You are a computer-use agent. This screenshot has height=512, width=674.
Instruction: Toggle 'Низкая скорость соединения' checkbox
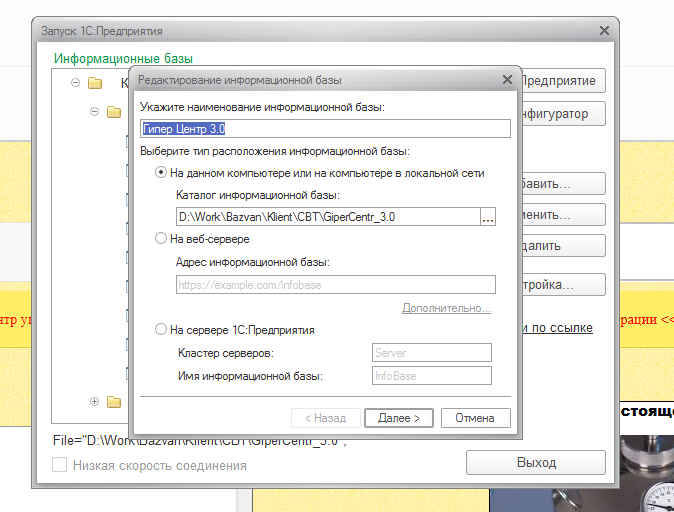pos(59,465)
